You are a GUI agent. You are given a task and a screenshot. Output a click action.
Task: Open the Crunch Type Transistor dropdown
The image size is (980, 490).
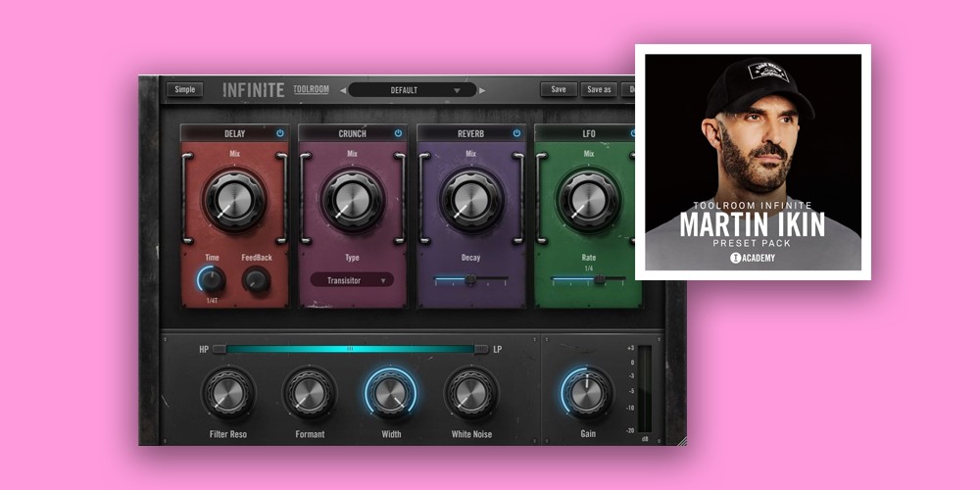click(352, 279)
